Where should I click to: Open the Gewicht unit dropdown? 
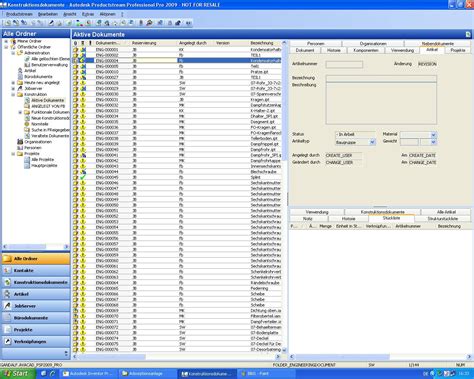coord(433,142)
